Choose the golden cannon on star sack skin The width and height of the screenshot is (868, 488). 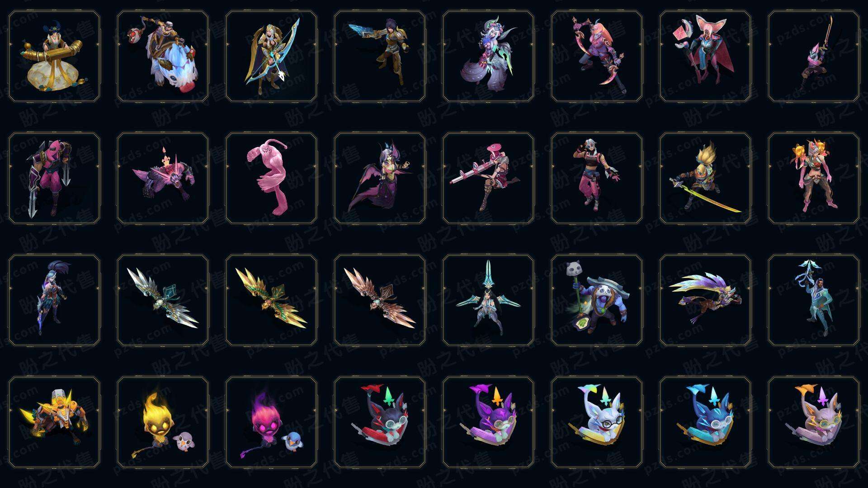tap(54, 56)
